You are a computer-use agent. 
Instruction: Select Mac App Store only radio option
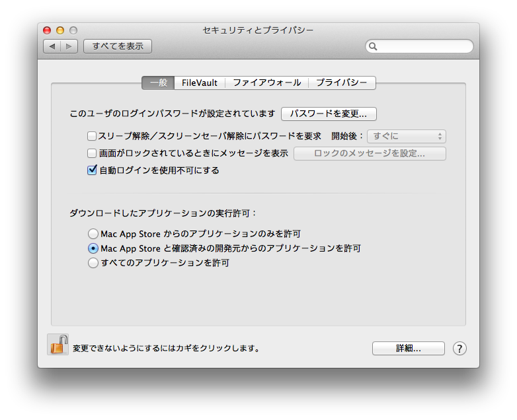pos(93,234)
